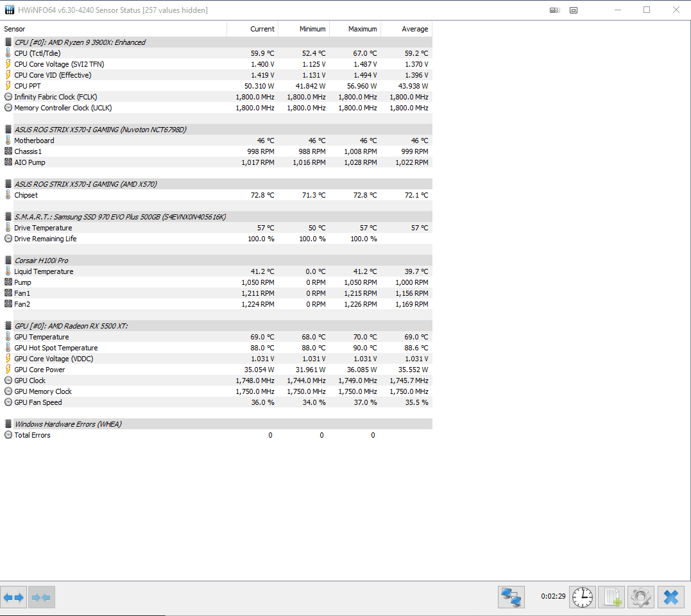
Task: Click the GPU Hot Spot maximum value 90.0 °C
Action: [365, 348]
